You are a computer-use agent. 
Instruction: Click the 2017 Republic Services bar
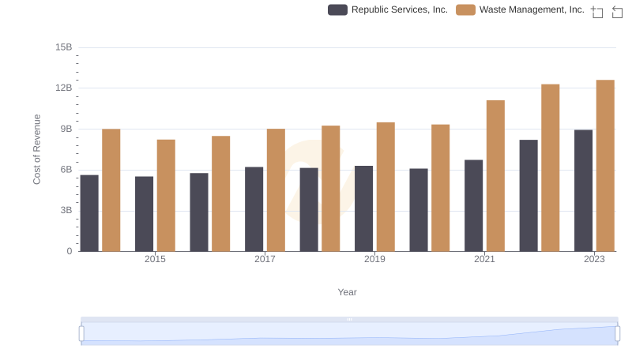(254, 209)
